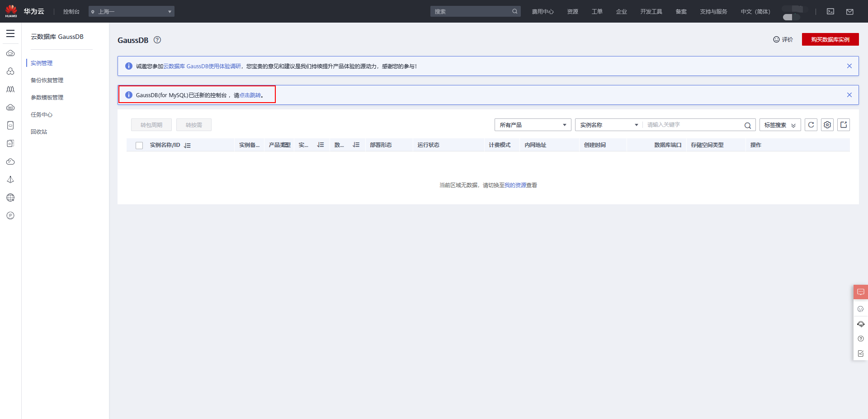The width and height of the screenshot is (868, 419).
Task: Open 回收站 in the side menu
Action: [x=39, y=132]
